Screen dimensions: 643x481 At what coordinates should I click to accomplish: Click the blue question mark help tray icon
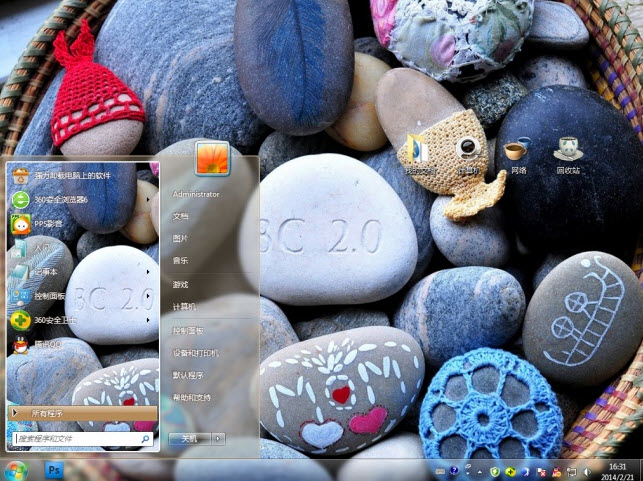[454, 470]
